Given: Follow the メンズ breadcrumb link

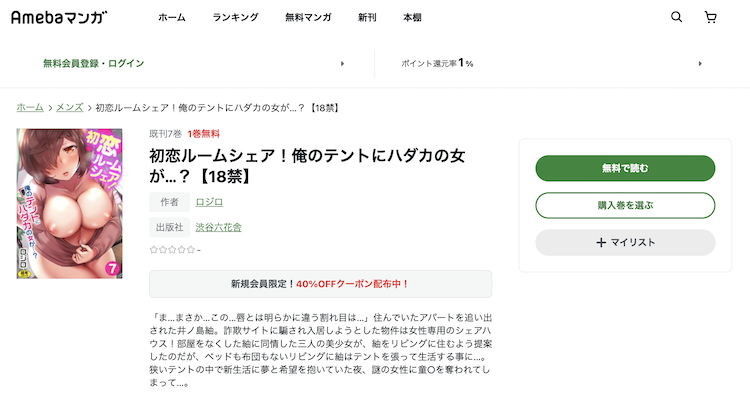Looking at the screenshot, I should [x=70, y=108].
